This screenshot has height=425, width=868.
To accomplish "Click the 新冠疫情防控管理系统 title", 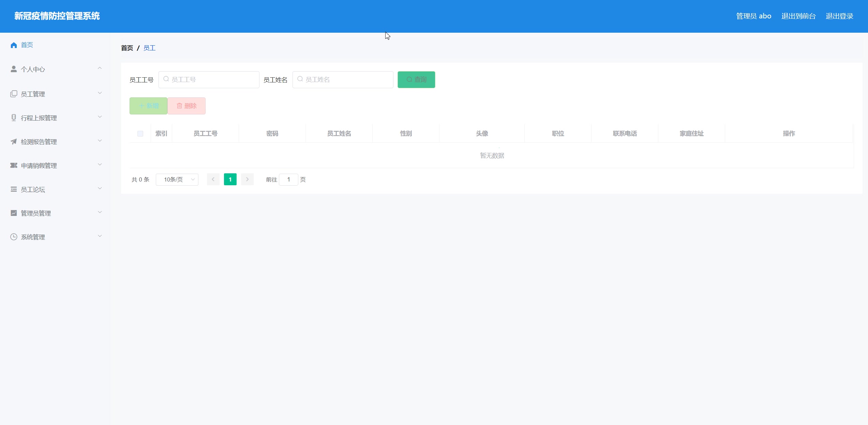I will 57,16.
